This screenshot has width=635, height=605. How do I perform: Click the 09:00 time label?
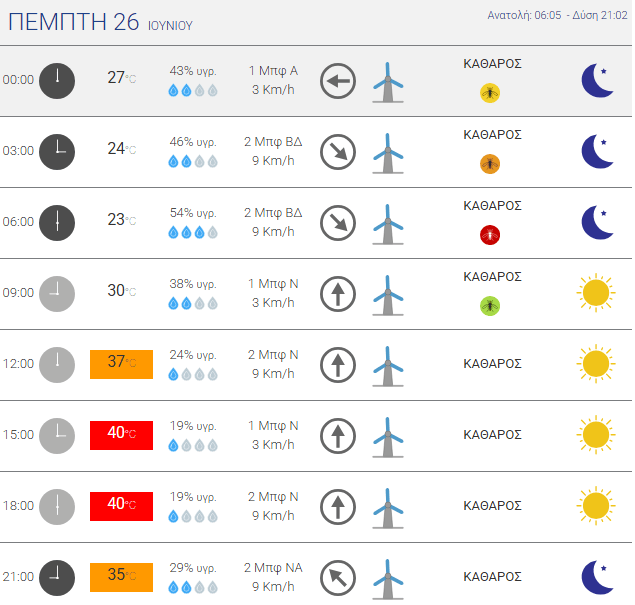click(18, 292)
